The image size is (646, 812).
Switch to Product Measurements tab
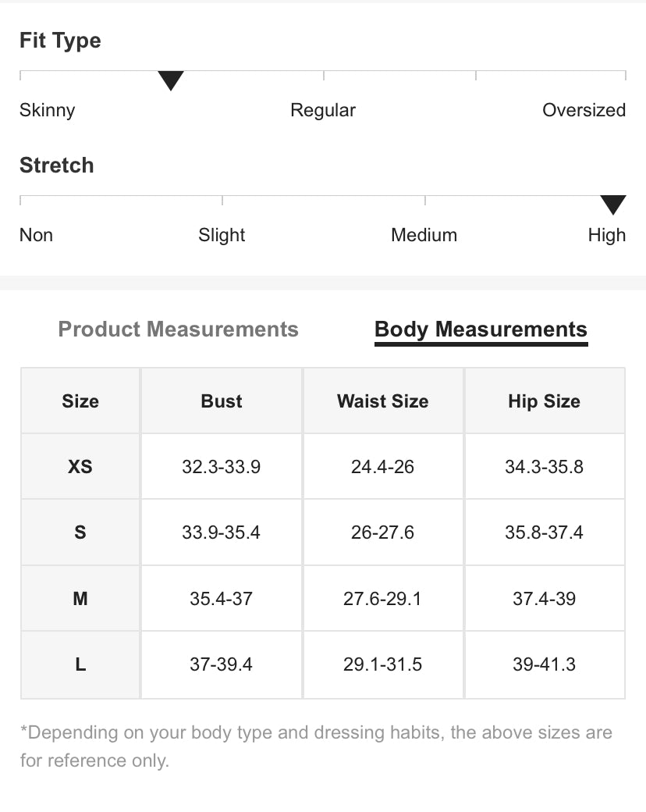[x=179, y=329]
